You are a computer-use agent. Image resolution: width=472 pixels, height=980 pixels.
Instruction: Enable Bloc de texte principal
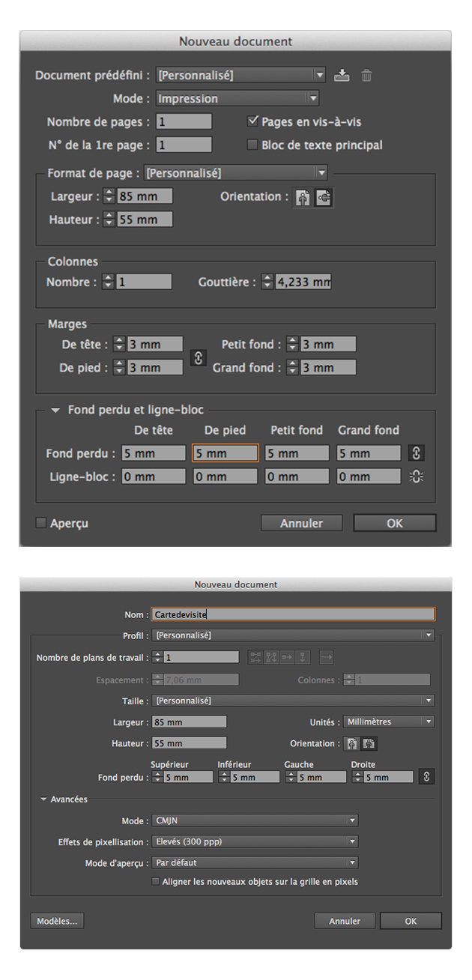pos(254,145)
